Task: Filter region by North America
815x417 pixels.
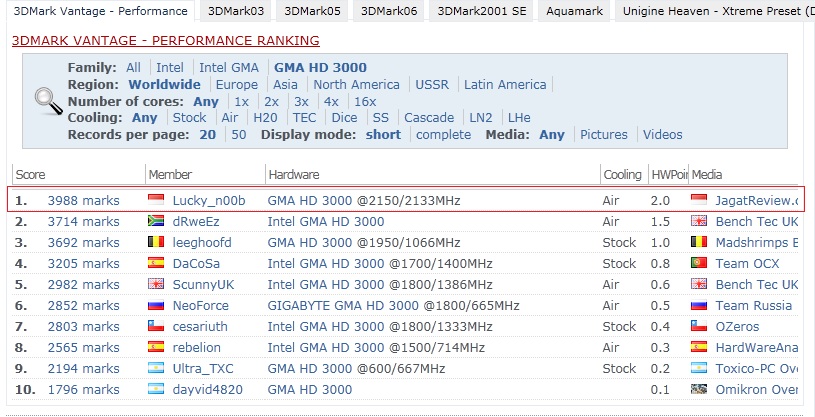Action: point(356,85)
